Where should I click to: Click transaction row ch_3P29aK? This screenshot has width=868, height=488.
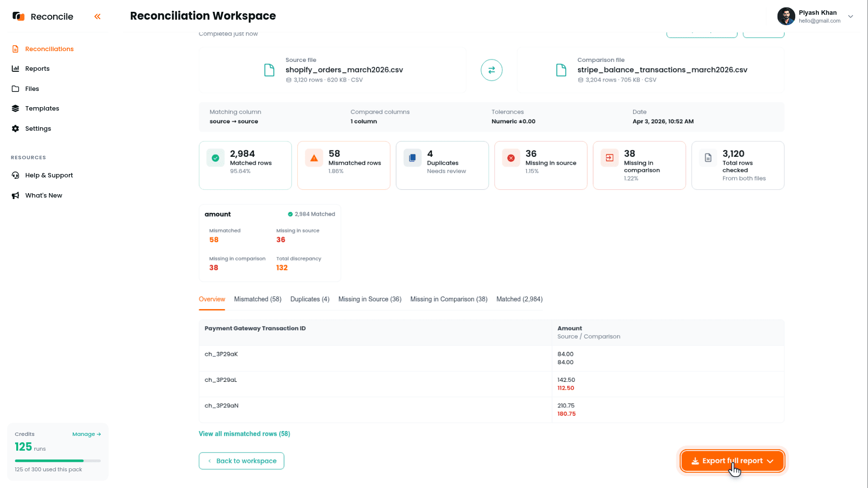(x=492, y=358)
